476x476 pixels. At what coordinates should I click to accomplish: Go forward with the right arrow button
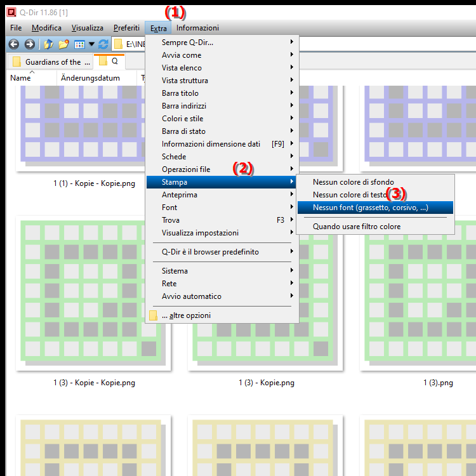click(x=29, y=44)
